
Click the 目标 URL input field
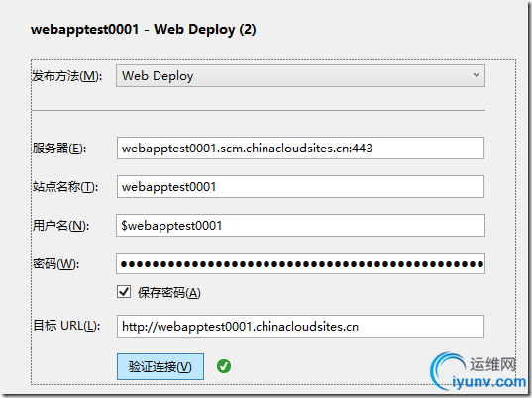click(x=300, y=326)
